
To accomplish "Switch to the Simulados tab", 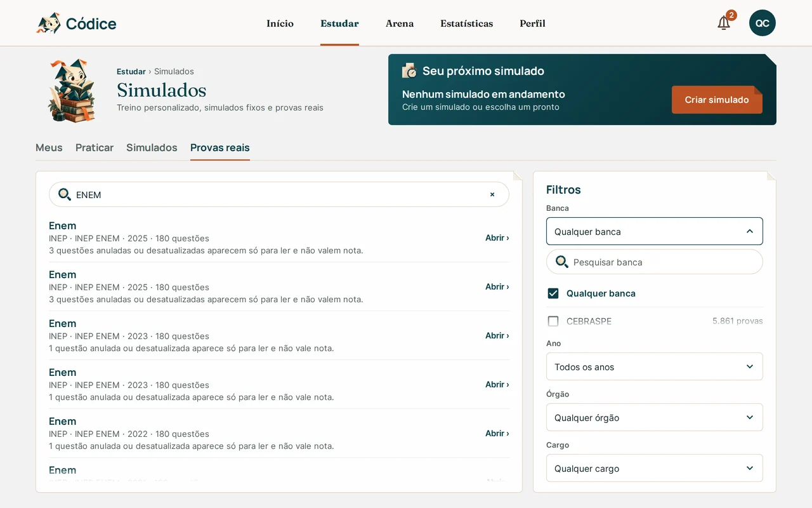I will pos(152,147).
